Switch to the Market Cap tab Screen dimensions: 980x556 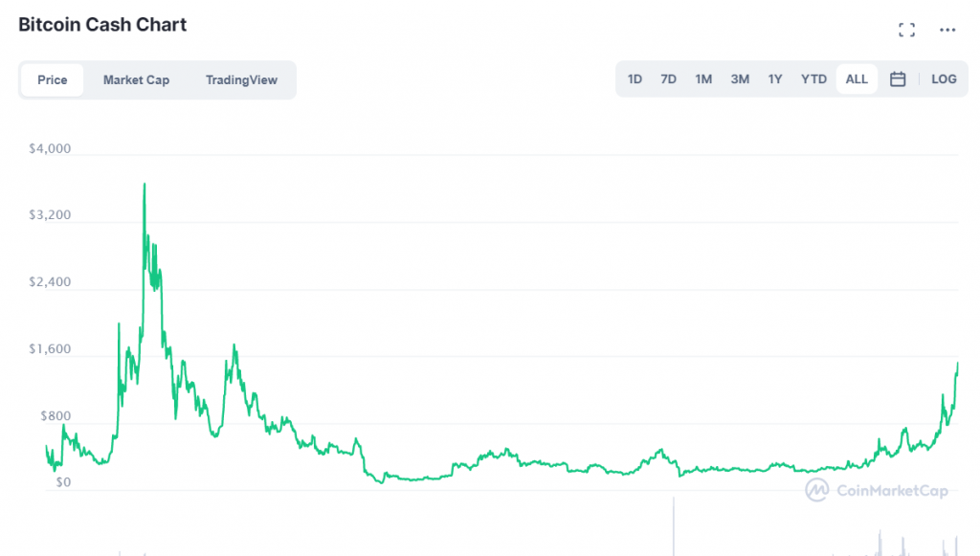point(136,79)
